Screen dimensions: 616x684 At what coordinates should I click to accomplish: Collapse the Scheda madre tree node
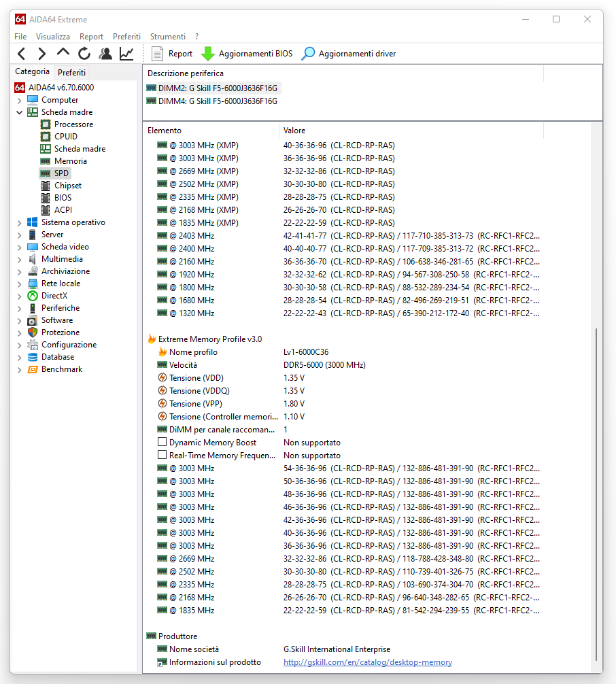19,113
